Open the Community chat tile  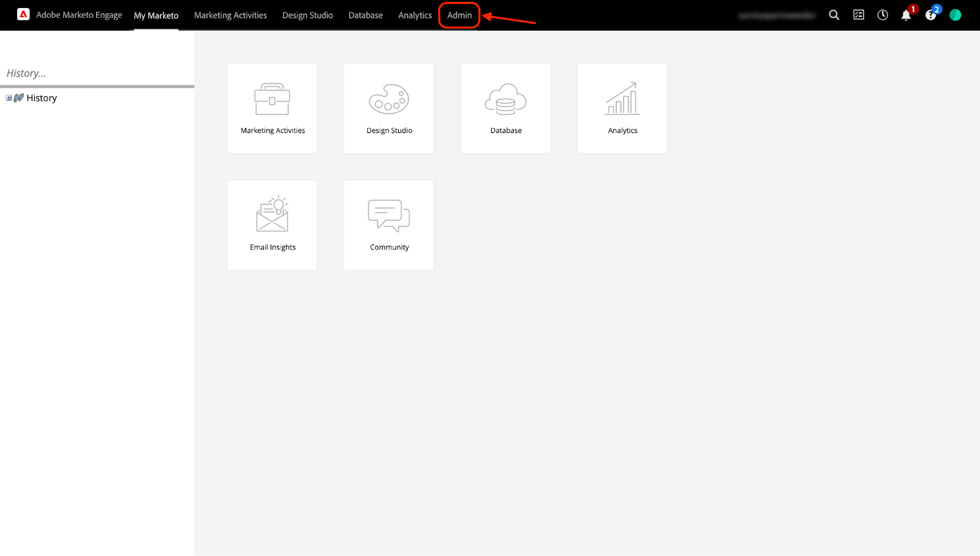click(x=389, y=224)
